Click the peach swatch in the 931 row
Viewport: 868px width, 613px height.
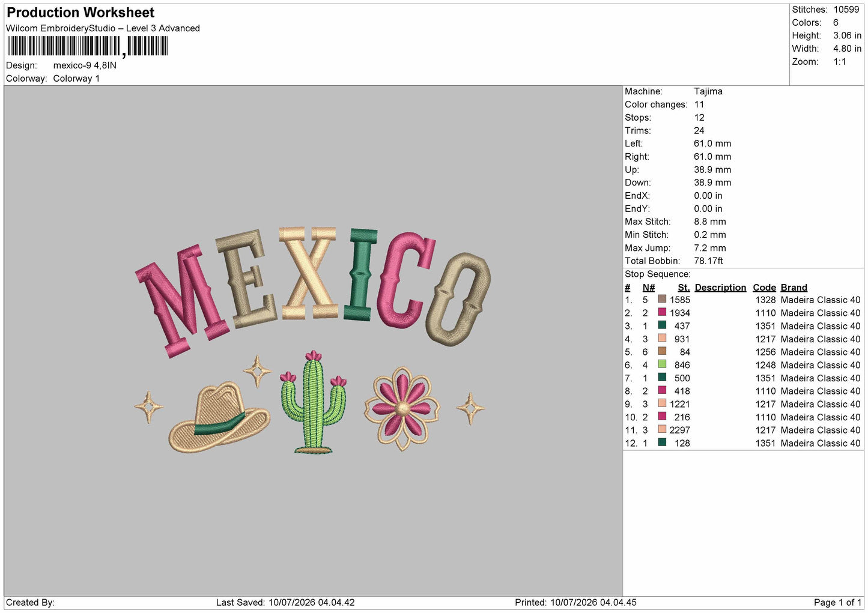coord(662,338)
